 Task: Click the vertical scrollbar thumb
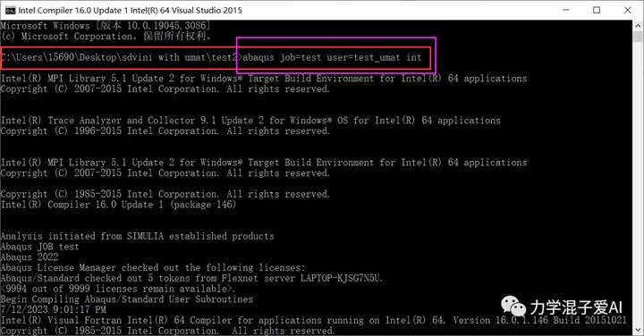click(x=638, y=37)
